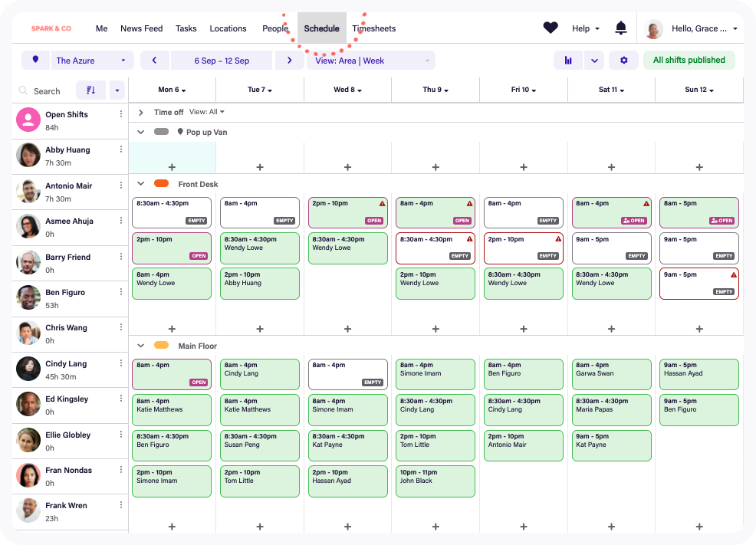Collapse the Pop up Van area
Image resolution: width=756 pixels, height=545 pixels.
pyautogui.click(x=141, y=132)
